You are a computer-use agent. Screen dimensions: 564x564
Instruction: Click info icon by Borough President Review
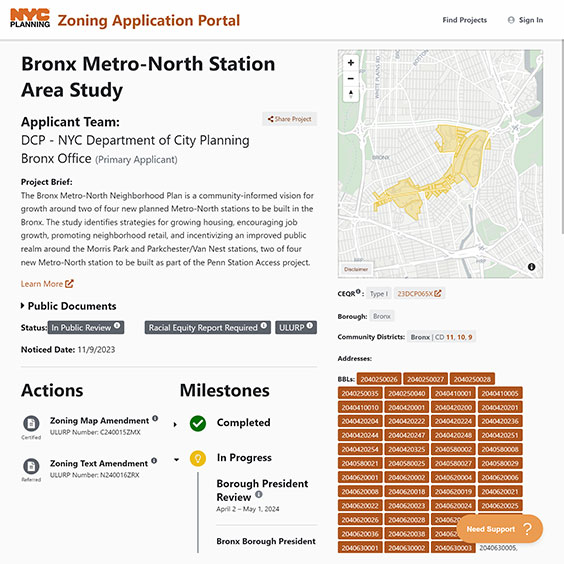coord(259,494)
